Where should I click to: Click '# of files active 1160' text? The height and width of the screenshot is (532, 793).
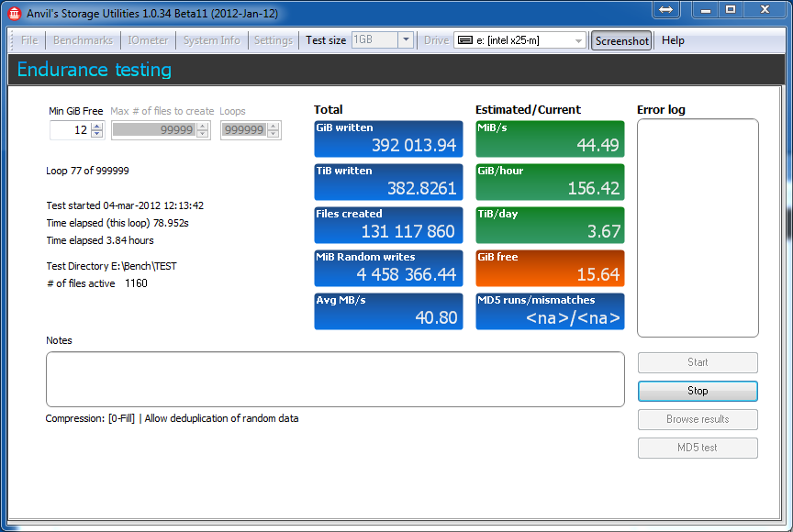(96, 283)
